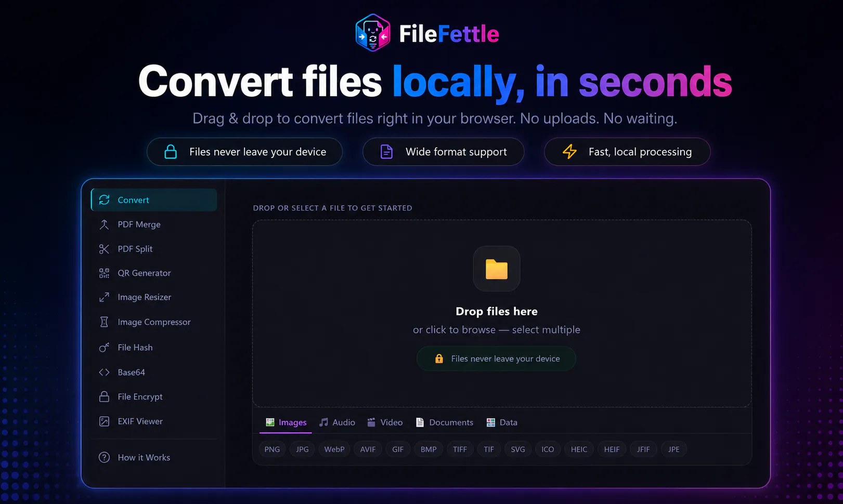Click the blue lock icon in header badge

[171, 152]
